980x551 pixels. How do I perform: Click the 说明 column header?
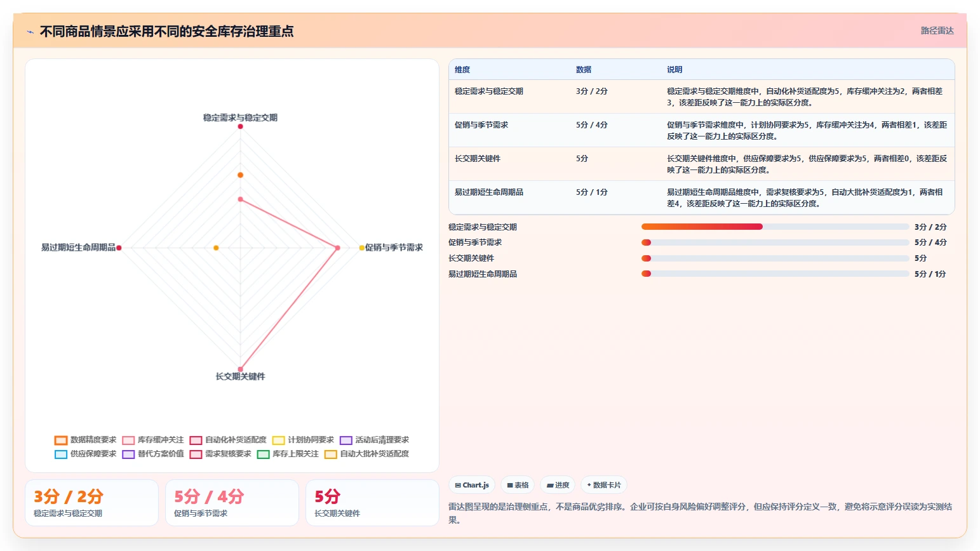coord(675,70)
